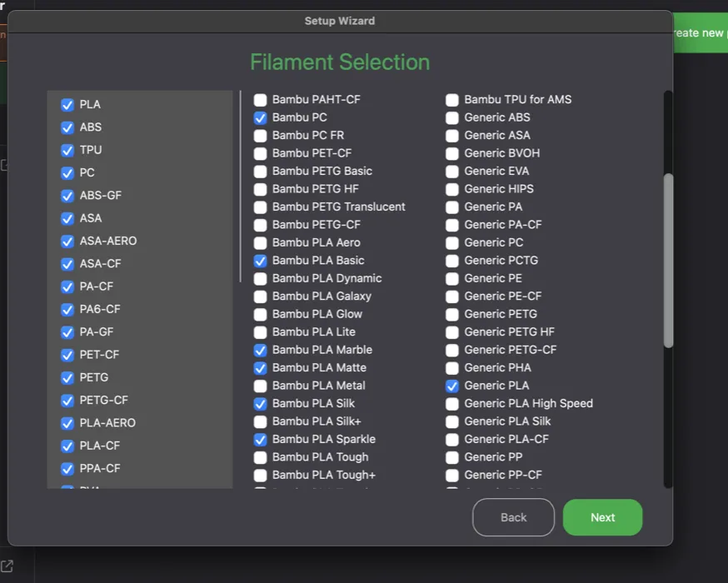Go back to the previous wizard step
This screenshot has width=728, height=583.
[513, 517]
